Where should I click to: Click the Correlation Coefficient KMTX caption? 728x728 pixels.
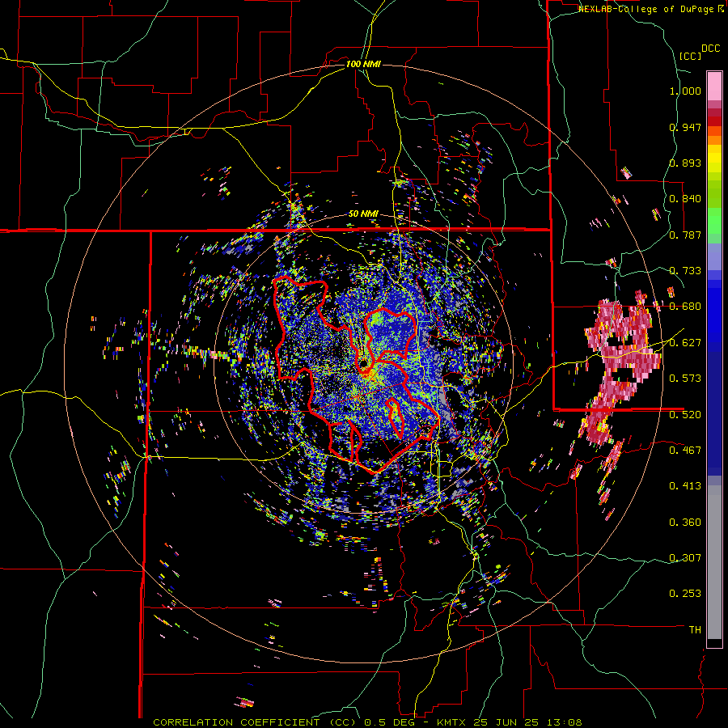pos(367,722)
